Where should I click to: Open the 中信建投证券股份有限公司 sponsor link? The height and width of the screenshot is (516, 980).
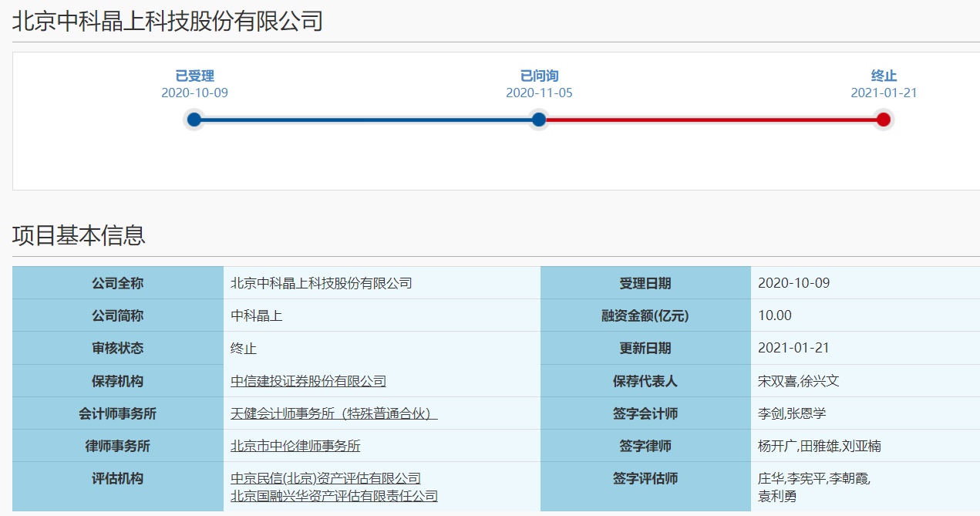click(306, 380)
